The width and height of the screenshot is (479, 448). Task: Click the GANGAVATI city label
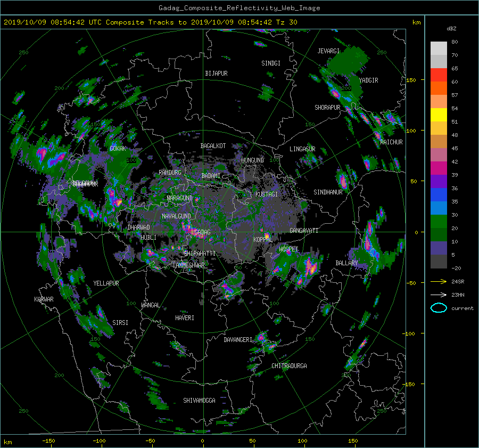[304, 231]
